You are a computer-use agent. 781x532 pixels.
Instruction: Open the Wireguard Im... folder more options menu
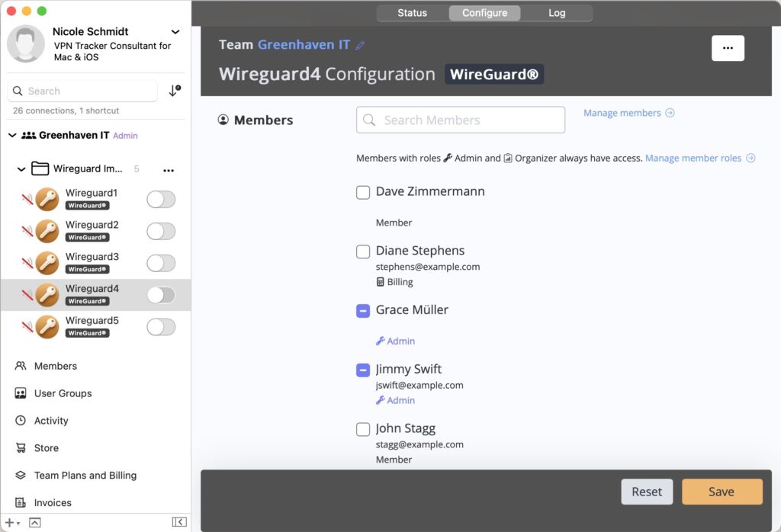[169, 170]
